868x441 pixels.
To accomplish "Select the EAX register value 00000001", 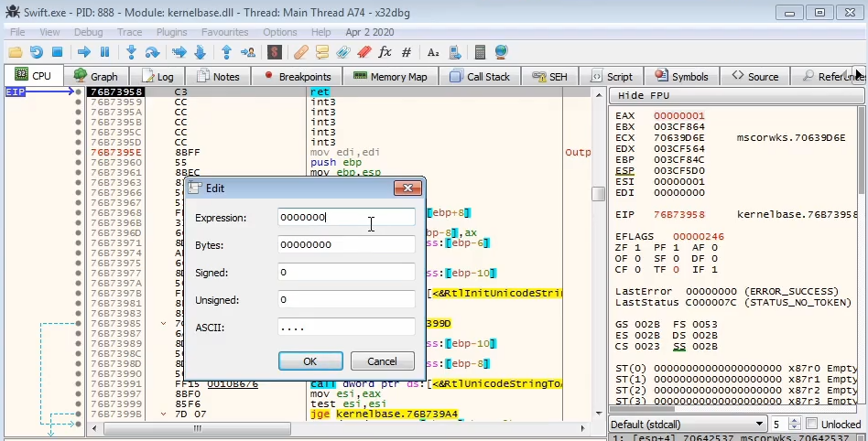I will point(678,115).
